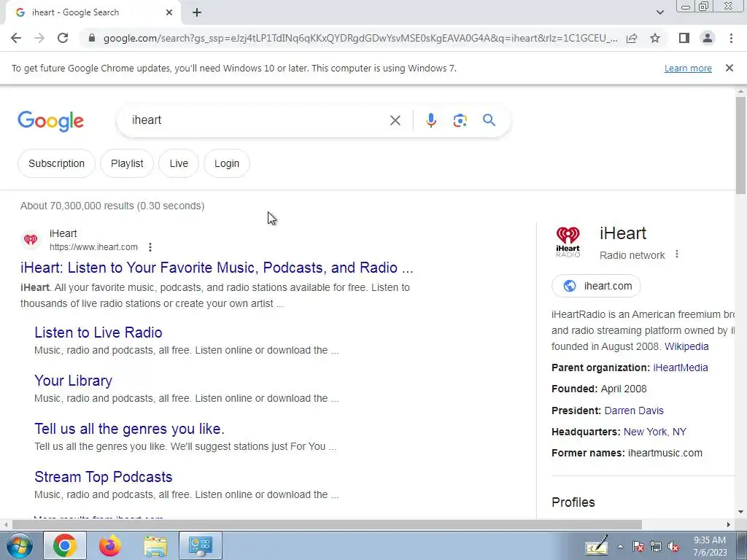Open the Learn more link about updates
Screen dimensions: 747x560
688,68
